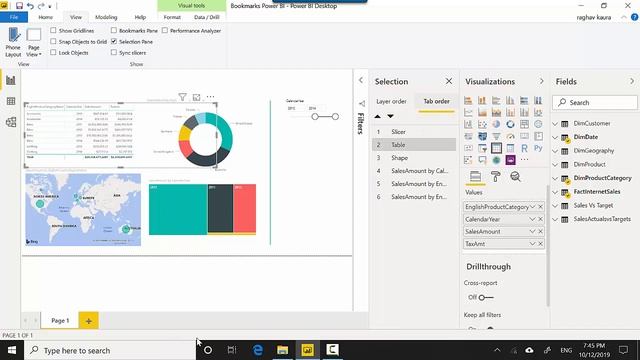Click right handle of CalendarYear slicer
Image resolution: width=640 pixels, height=360 pixels.
335,117
